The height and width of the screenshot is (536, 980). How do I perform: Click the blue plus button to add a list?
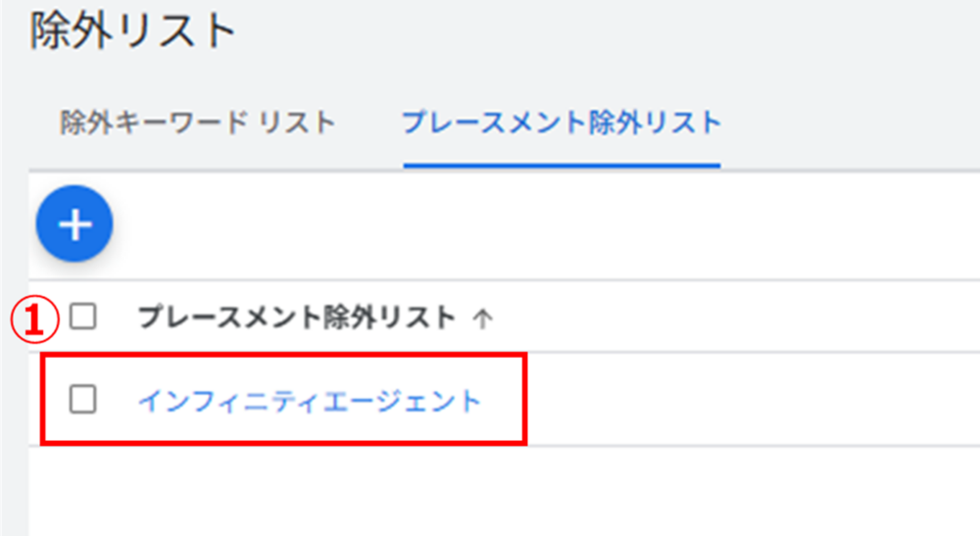point(74,224)
